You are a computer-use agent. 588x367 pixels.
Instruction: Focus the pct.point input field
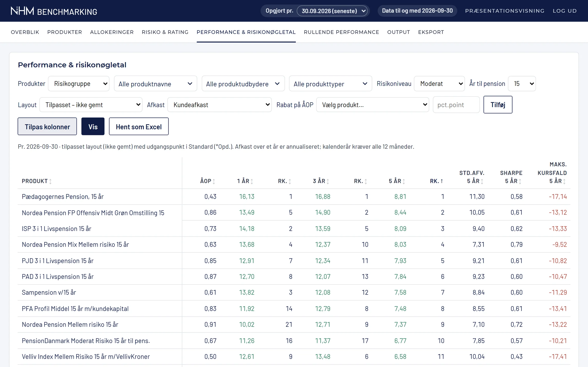coord(456,105)
